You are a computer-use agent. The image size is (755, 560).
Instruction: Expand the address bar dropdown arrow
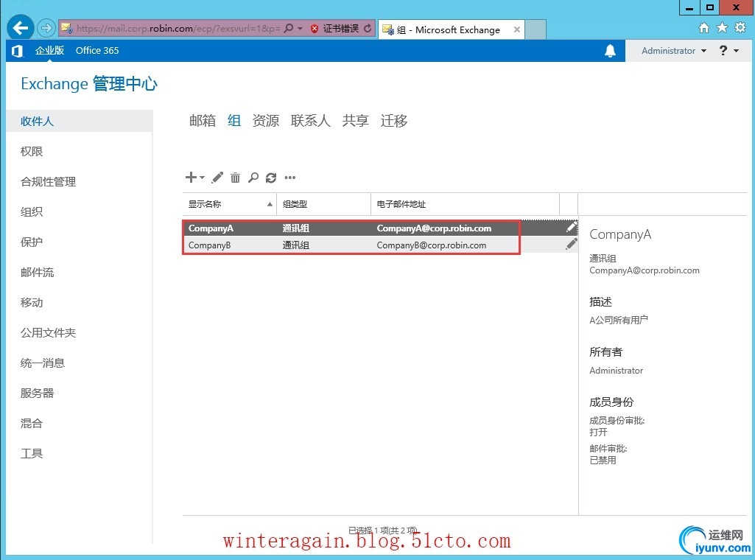[300, 29]
